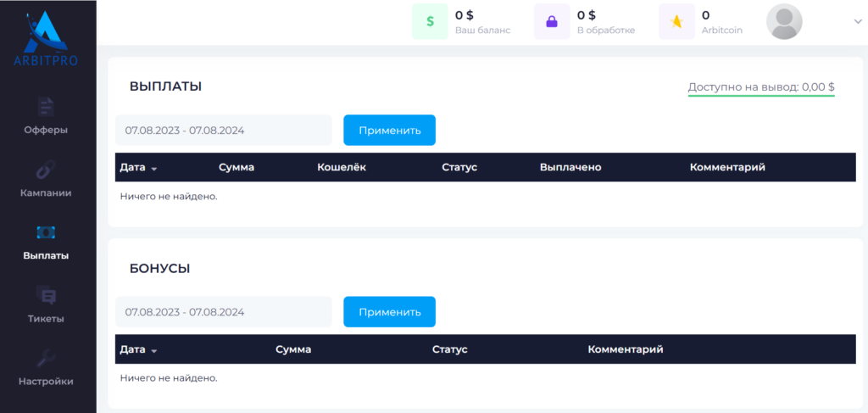
Task: Click the Статус column header in bonuses
Action: pos(449,349)
